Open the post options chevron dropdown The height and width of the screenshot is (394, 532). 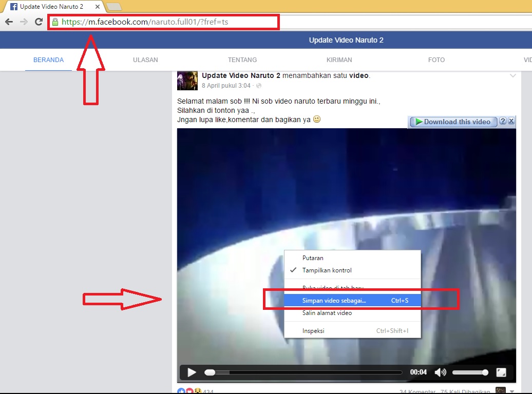coord(512,75)
